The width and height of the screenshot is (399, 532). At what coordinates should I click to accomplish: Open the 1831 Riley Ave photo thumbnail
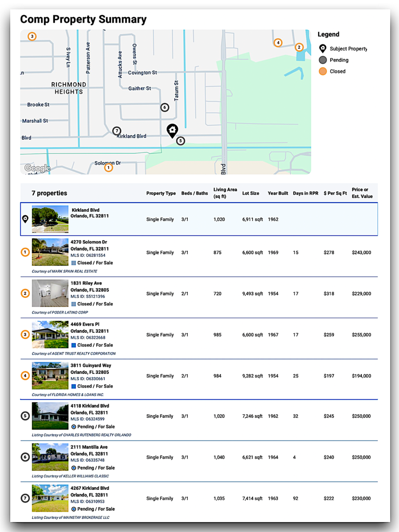coord(50,293)
